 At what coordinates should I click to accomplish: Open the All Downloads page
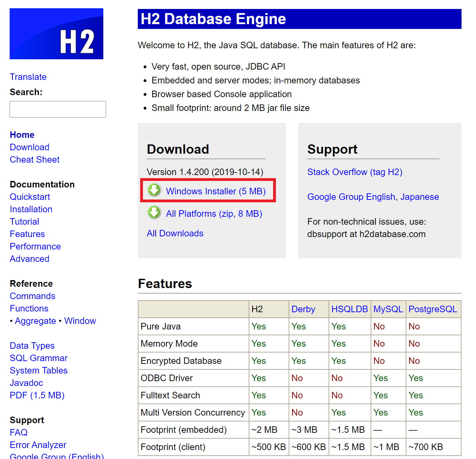click(175, 233)
